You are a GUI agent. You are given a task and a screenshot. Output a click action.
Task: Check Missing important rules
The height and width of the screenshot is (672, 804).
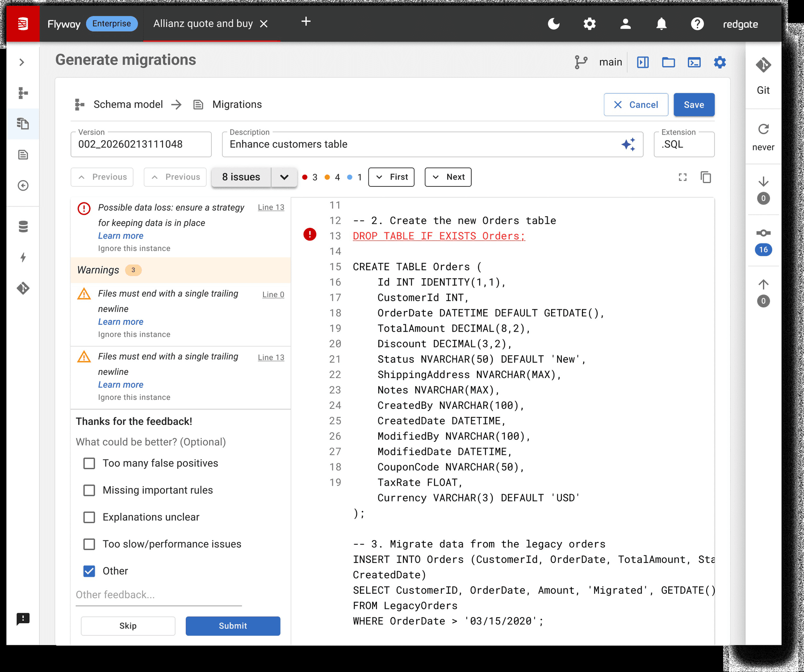pos(89,490)
